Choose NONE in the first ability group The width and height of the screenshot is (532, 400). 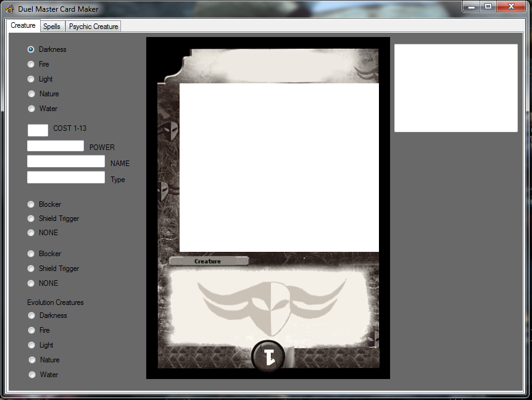[x=31, y=233]
